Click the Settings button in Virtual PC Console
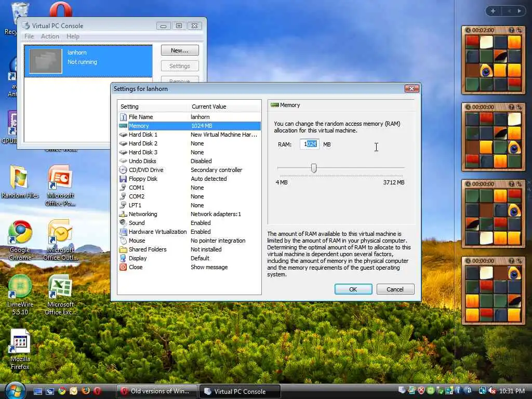 click(179, 66)
